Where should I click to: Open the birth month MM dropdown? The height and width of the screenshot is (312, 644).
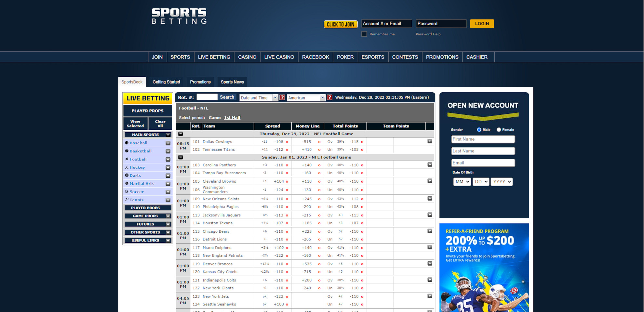(x=462, y=182)
